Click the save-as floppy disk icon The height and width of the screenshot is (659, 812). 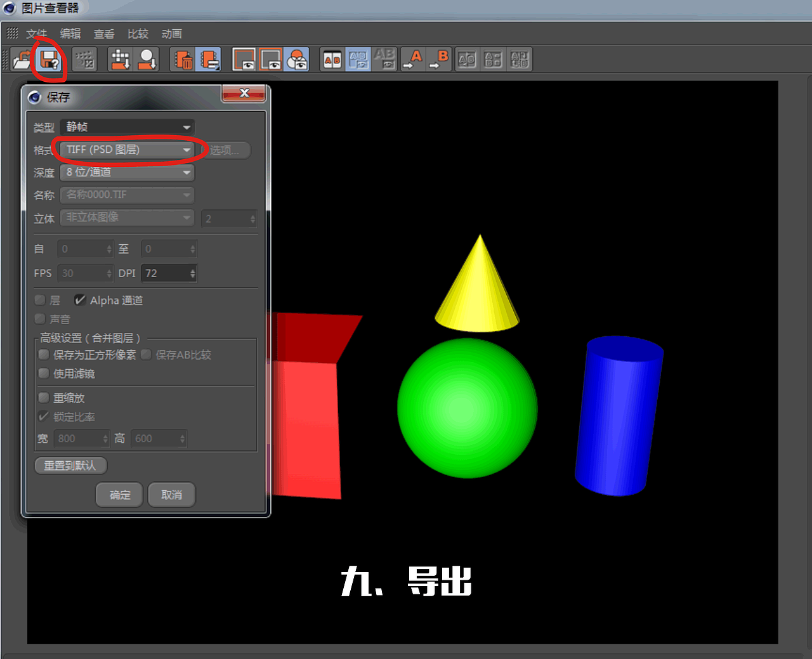pyautogui.click(x=49, y=60)
